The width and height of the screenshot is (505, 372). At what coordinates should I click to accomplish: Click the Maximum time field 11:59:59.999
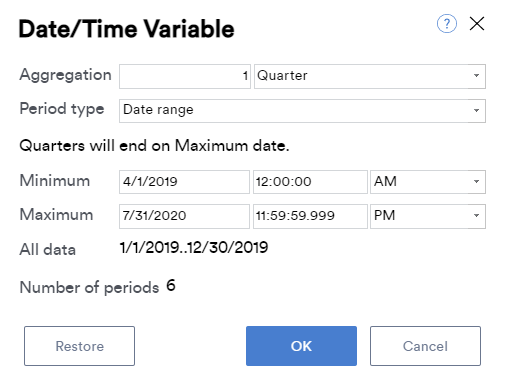[x=310, y=216]
